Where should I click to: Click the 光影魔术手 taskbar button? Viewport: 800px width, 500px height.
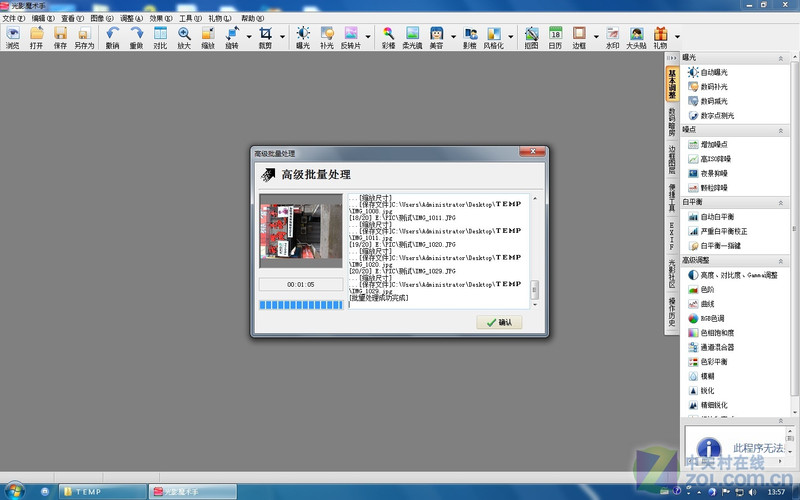click(x=193, y=492)
